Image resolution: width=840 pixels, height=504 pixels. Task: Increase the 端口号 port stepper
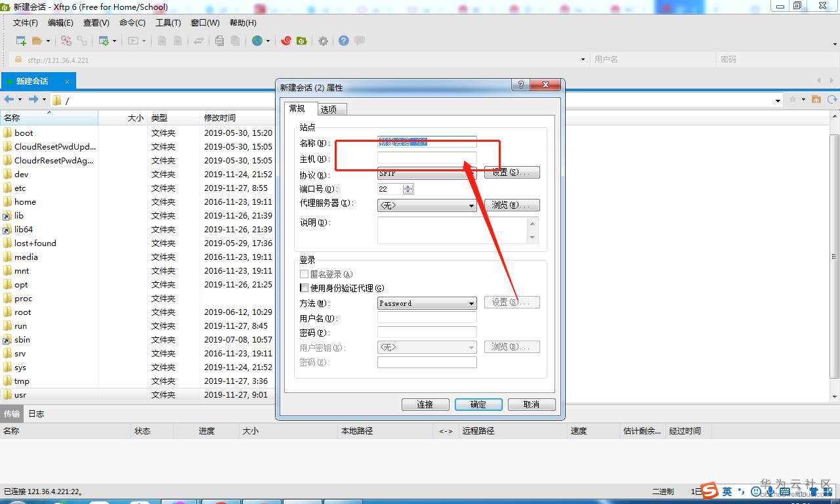tap(408, 186)
